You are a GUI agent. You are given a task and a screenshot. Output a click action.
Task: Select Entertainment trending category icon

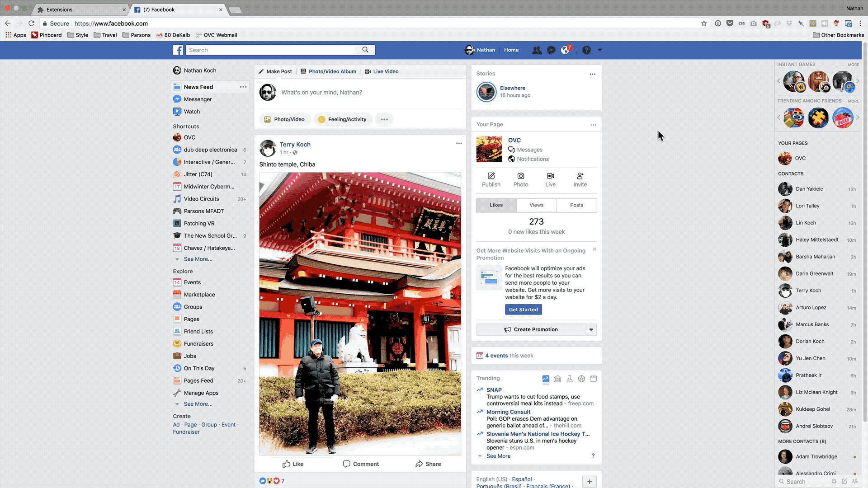click(x=593, y=379)
